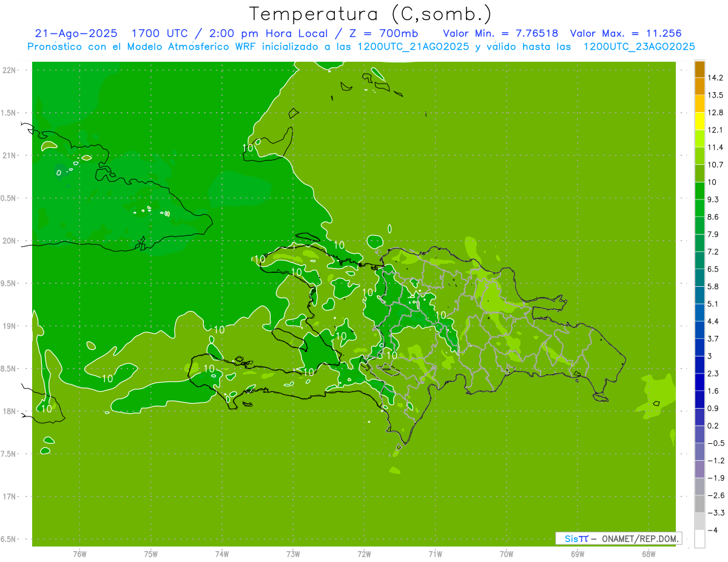The image size is (728, 562).
Task: Click the "68W" longitude axis label
Action: (649, 554)
